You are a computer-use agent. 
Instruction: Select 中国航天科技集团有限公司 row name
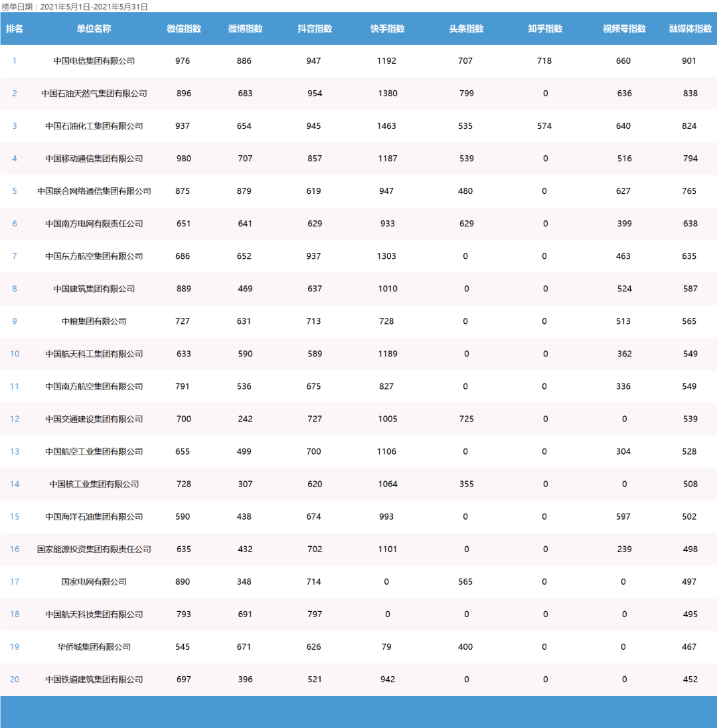[x=94, y=615]
